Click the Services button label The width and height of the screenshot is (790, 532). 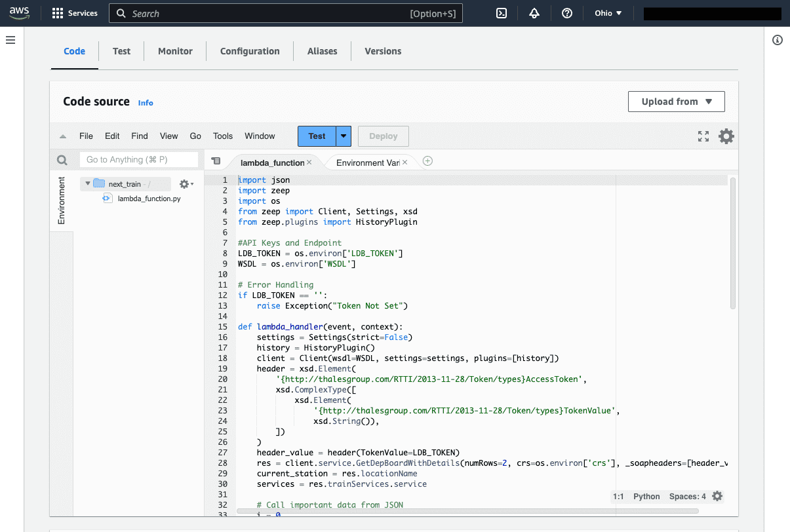coord(83,13)
